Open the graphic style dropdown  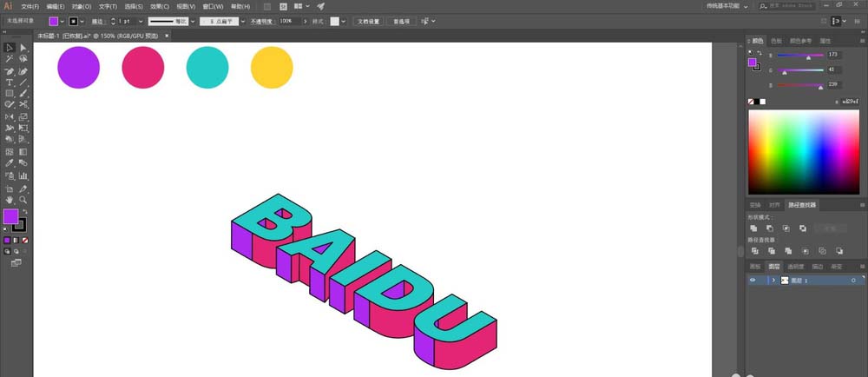tap(343, 21)
